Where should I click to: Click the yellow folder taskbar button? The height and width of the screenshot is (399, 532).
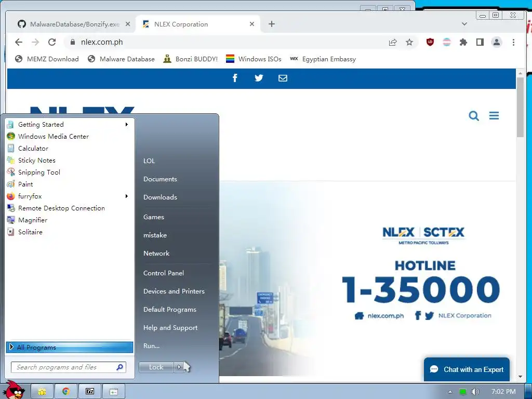pyautogui.click(x=42, y=392)
